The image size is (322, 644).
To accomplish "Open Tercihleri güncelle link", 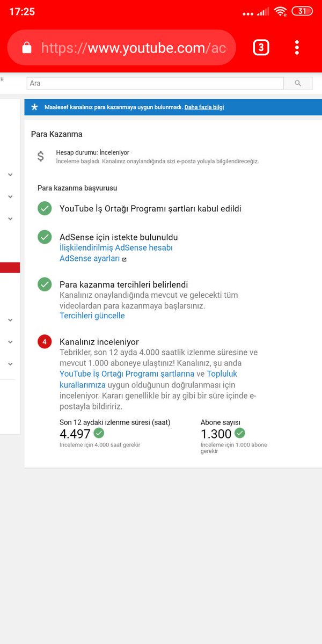I will 92,316.
